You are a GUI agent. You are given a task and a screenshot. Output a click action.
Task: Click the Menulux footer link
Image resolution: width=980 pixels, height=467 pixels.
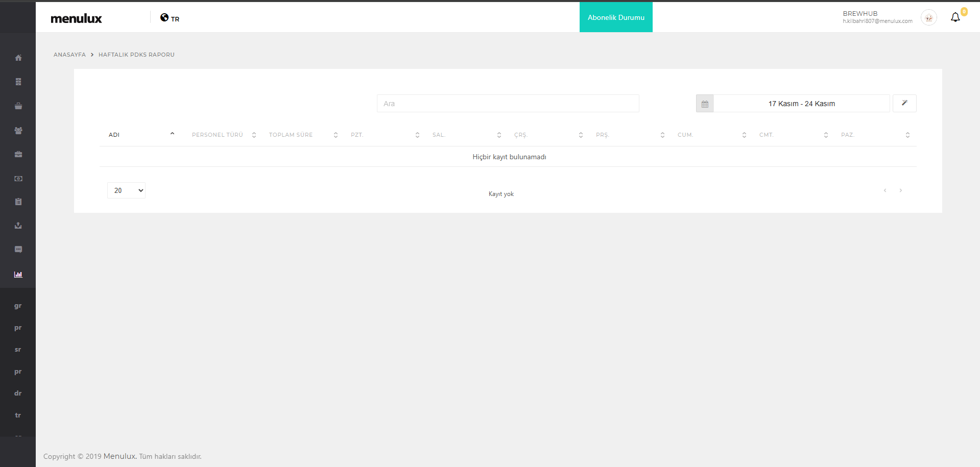(119, 456)
